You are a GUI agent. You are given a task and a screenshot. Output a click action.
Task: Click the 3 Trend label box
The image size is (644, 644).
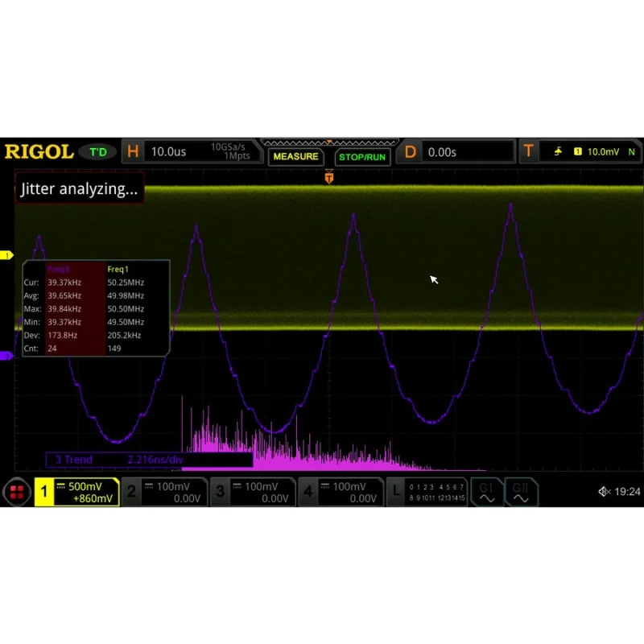(x=149, y=460)
